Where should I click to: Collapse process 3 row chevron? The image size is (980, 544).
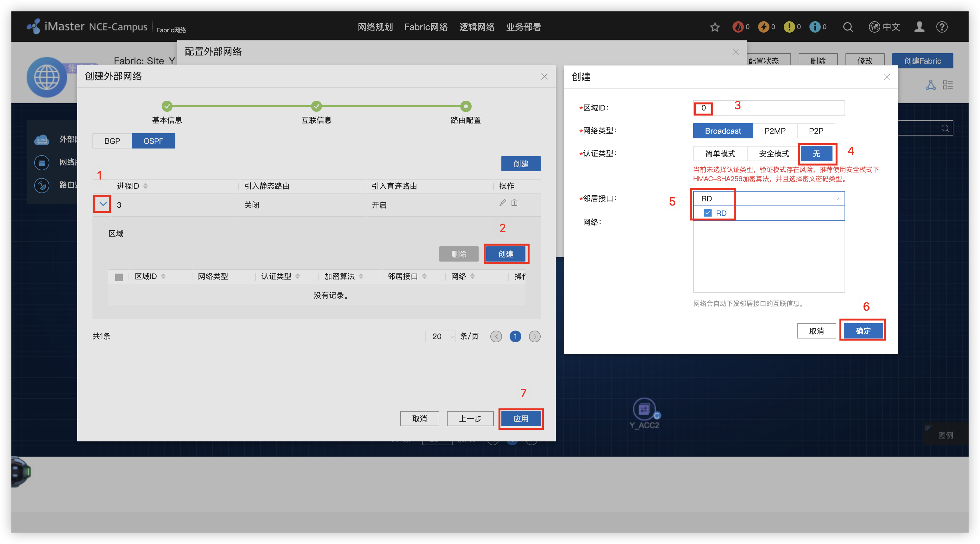[103, 204]
